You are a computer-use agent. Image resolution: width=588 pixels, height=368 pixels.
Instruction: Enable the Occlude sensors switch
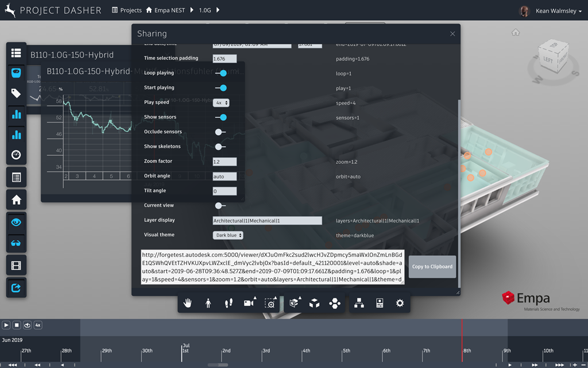click(x=220, y=132)
